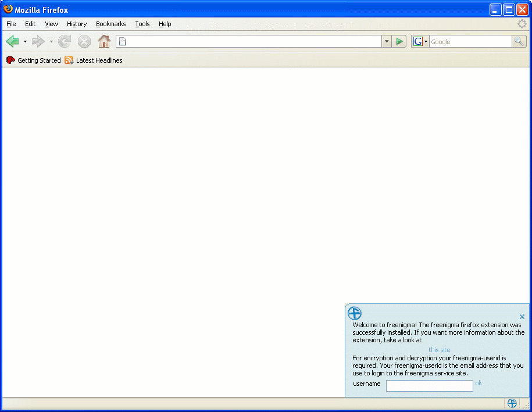This screenshot has height=412, width=532.
Task: Open the Google search engine selector
Action: point(420,42)
